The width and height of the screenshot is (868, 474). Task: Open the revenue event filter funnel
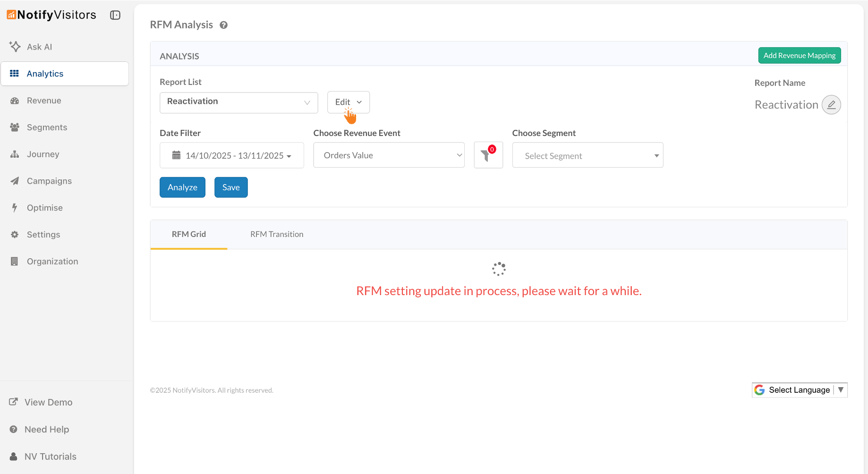tap(488, 155)
